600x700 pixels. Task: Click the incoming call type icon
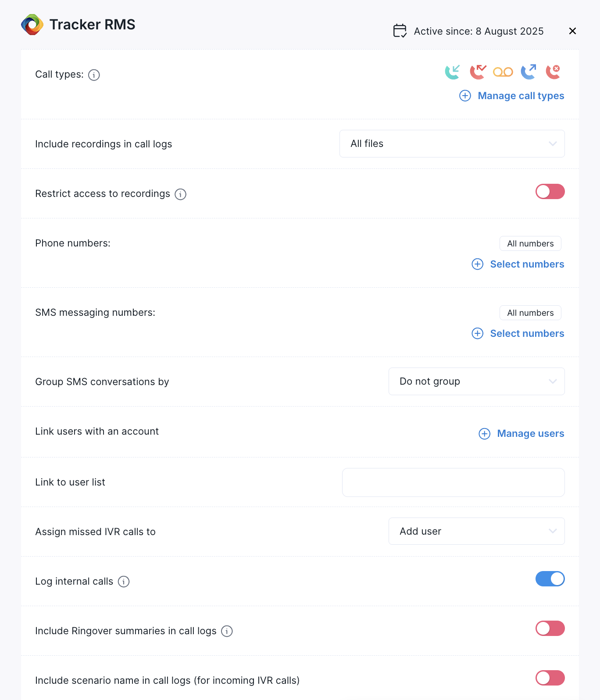tap(452, 72)
